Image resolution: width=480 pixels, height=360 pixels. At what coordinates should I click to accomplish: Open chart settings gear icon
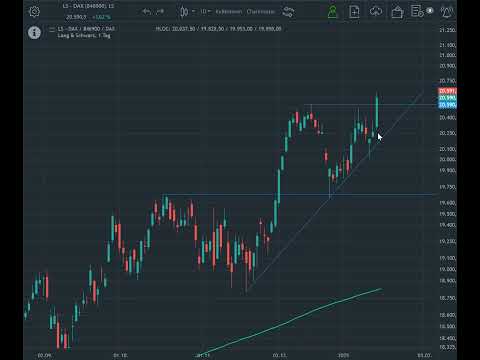tap(34, 12)
